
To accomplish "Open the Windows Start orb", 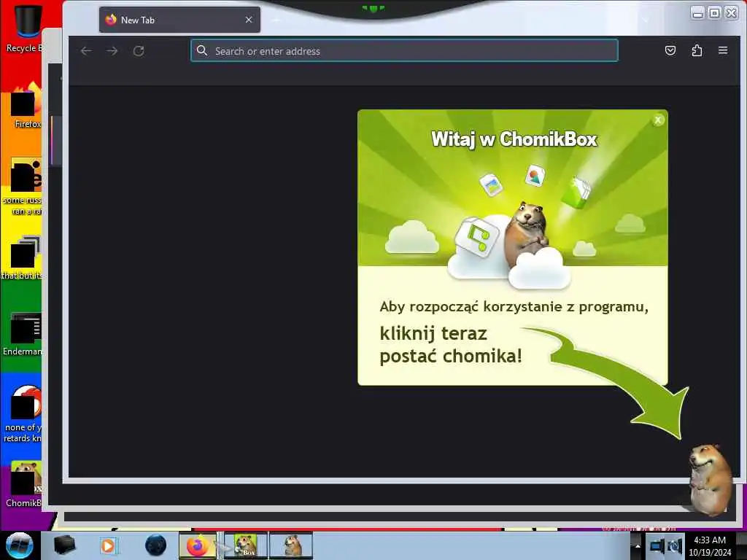I will [19, 545].
